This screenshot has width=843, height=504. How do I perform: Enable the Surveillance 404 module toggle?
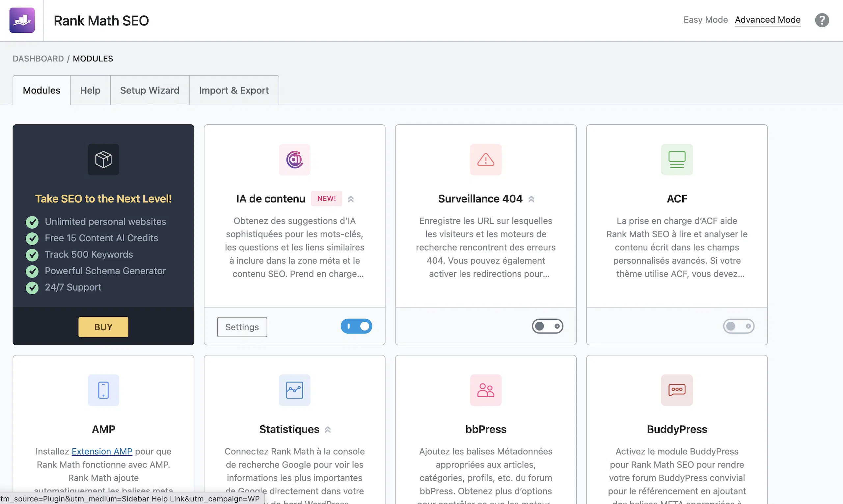point(547,326)
